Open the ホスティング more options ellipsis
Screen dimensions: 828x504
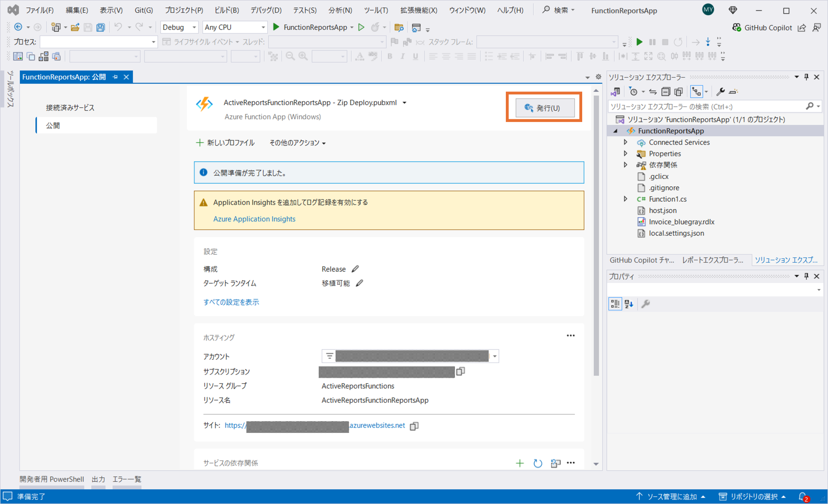pyautogui.click(x=571, y=336)
